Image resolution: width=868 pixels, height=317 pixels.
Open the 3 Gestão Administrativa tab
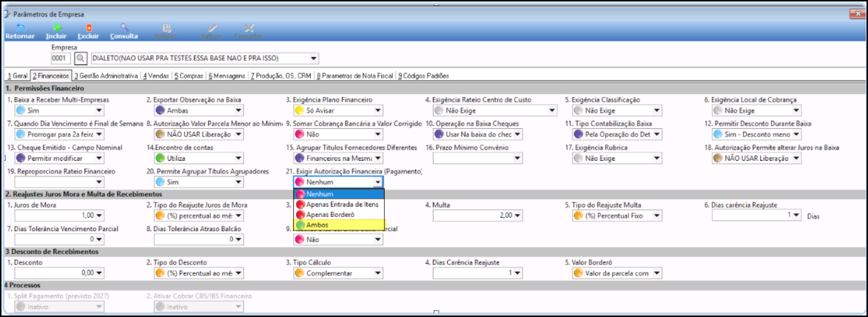tap(105, 76)
